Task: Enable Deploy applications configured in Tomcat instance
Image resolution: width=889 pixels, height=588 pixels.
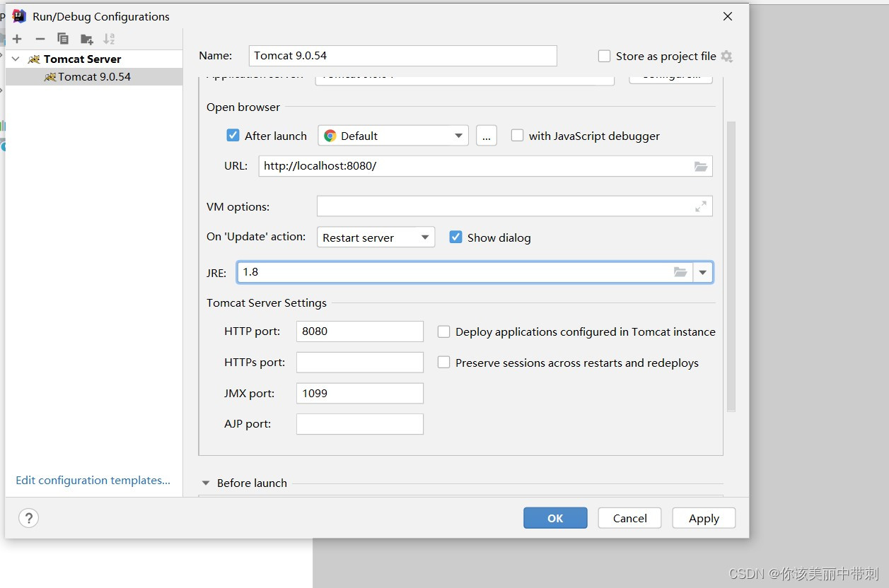Action: [443, 331]
